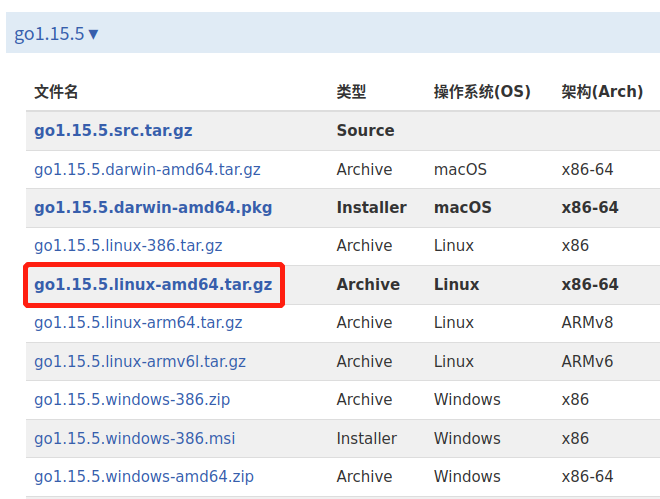Select x86-64 cell in windows-amd64.zip row
This screenshot has height=499, width=660.
point(587,477)
